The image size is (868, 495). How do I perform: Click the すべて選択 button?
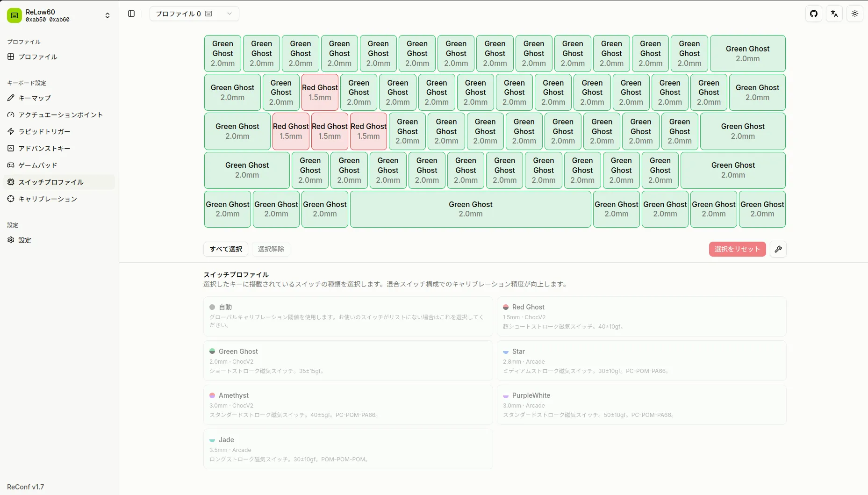tap(226, 249)
